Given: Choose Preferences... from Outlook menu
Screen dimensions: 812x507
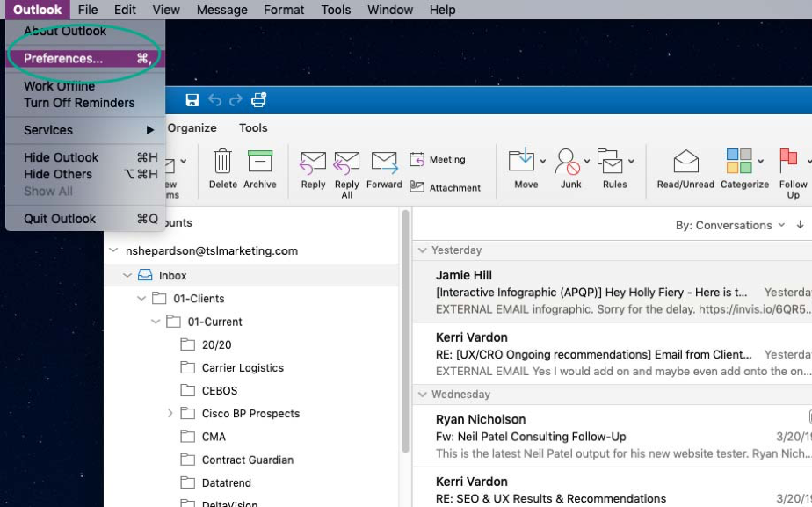Looking at the screenshot, I should pos(85,58).
